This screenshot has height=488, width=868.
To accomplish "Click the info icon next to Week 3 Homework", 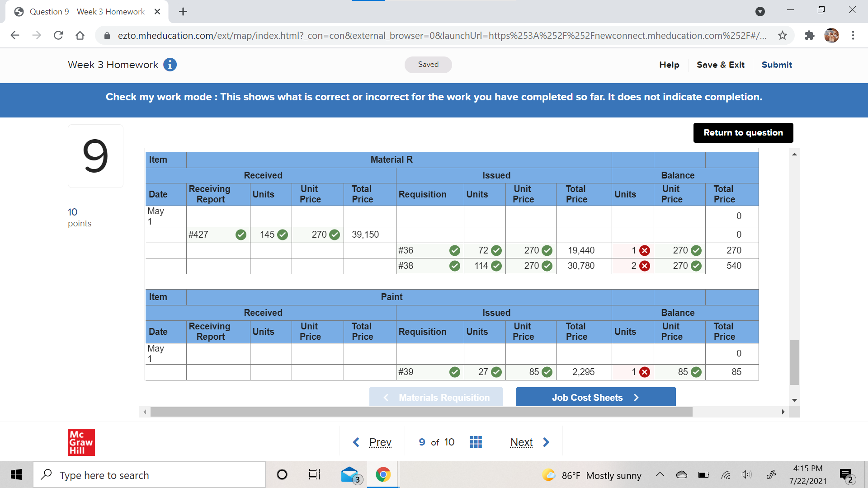I will 170,65.
